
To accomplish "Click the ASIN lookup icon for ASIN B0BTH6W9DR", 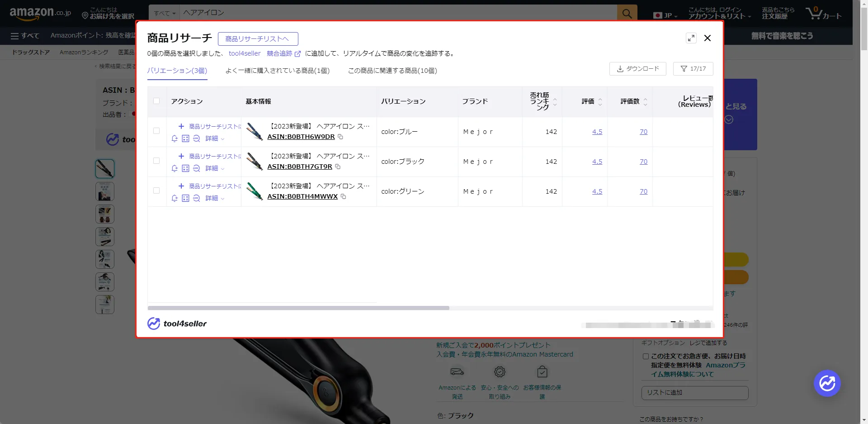I will pos(196,138).
